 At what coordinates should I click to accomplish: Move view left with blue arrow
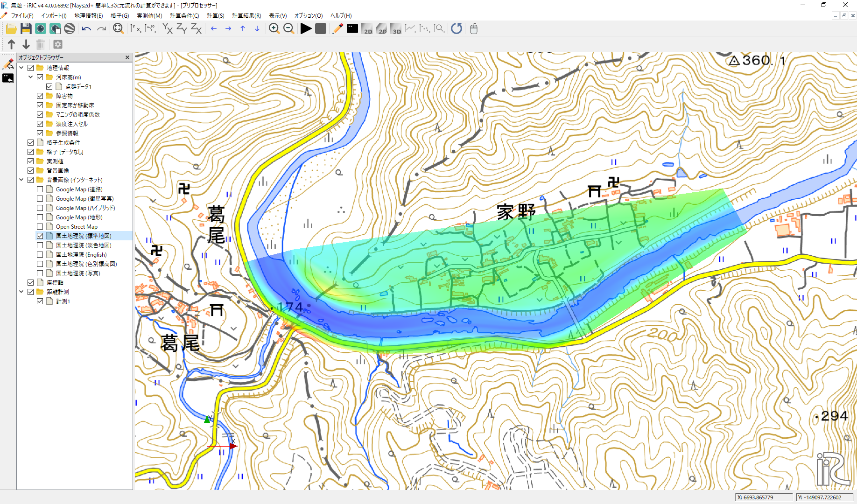point(214,29)
